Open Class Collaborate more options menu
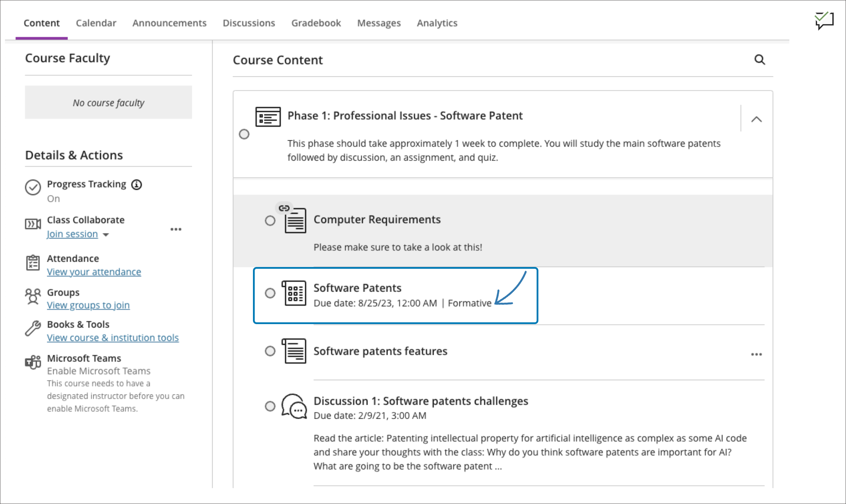The height and width of the screenshot is (504, 846). (176, 229)
